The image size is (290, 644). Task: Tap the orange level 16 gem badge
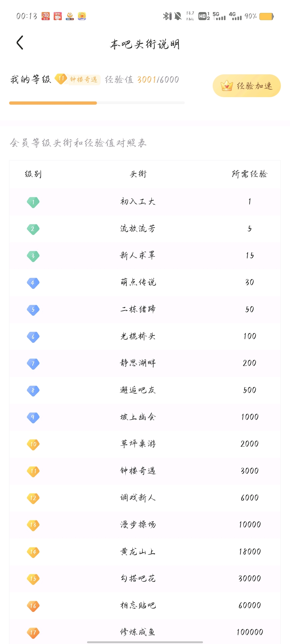(x=33, y=606)
